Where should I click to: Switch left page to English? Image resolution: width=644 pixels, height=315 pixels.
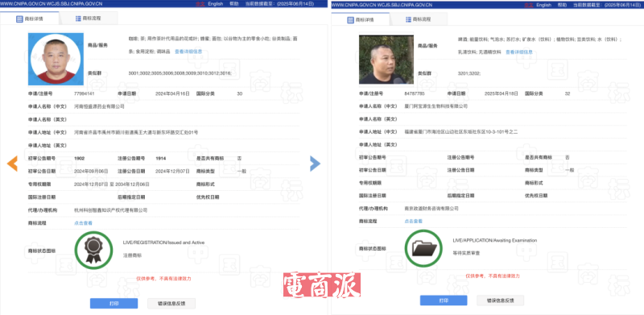tap(215, 4)
